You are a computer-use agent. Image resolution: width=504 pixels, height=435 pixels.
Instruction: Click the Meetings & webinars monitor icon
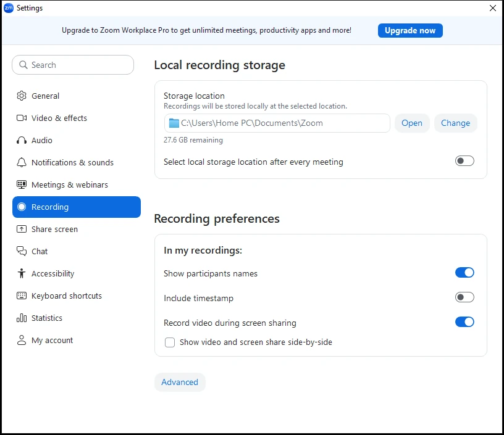[22, 184]
